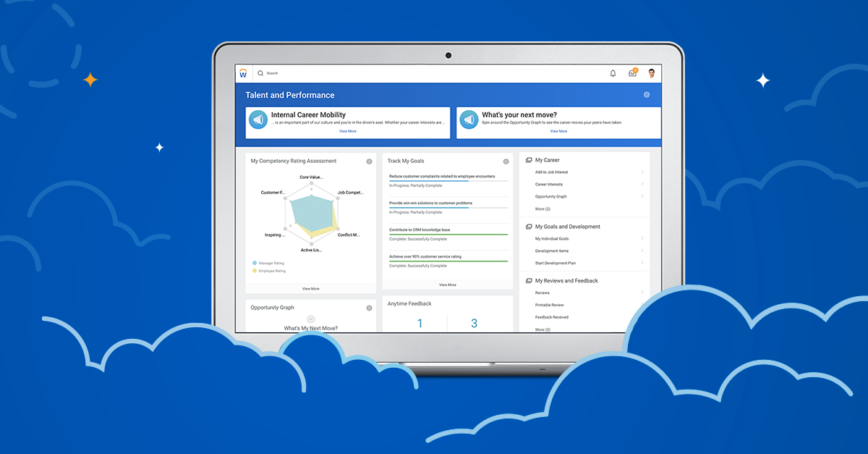The image size is (868, 454).
Task: Collapse the Opportunity Graph up-arrow circle
Action: click(x=311, y=319)
